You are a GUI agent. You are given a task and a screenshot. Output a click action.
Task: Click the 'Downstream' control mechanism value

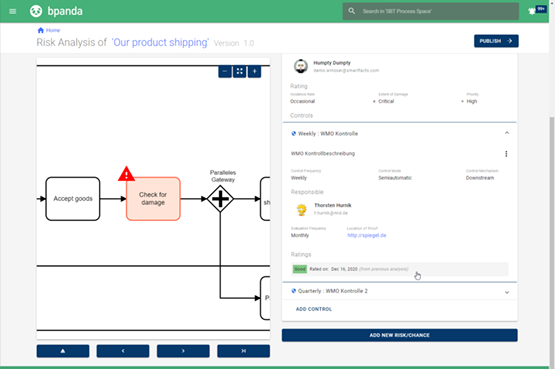point(480,178)
